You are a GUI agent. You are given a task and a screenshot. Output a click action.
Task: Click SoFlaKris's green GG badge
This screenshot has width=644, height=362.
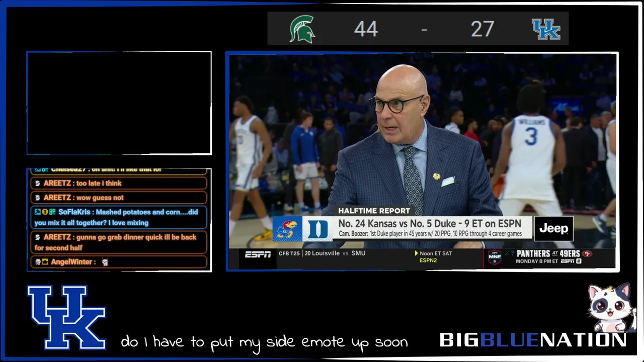52,212
